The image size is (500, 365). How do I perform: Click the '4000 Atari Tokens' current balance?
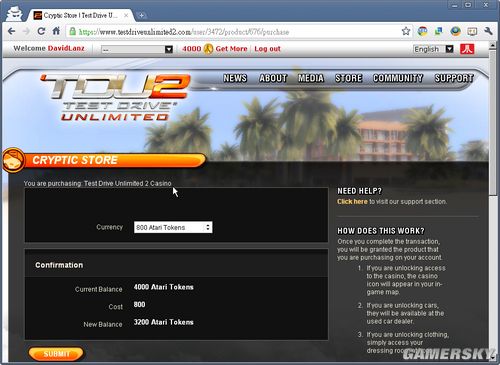tap(163, 287)
